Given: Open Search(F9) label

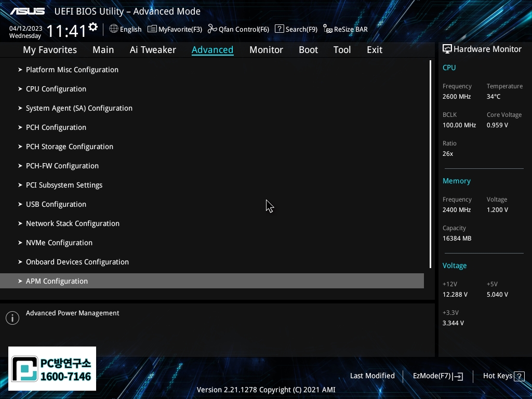Looking at the screenshot, I should pos(301,29).
